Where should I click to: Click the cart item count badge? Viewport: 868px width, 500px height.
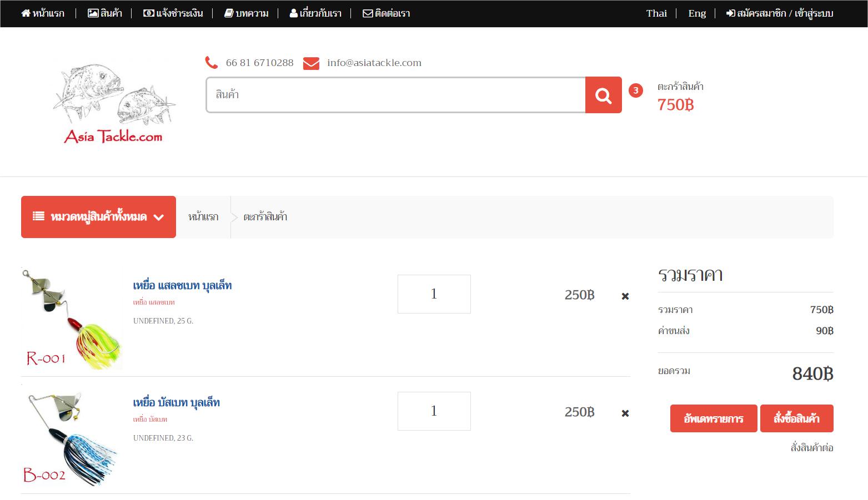(635, 90)
